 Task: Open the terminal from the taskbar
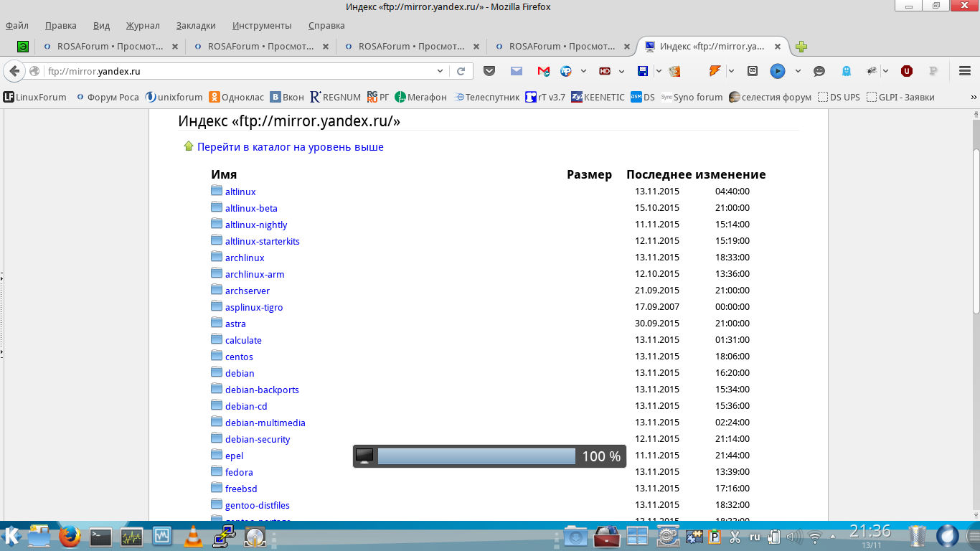pos(100,536)
